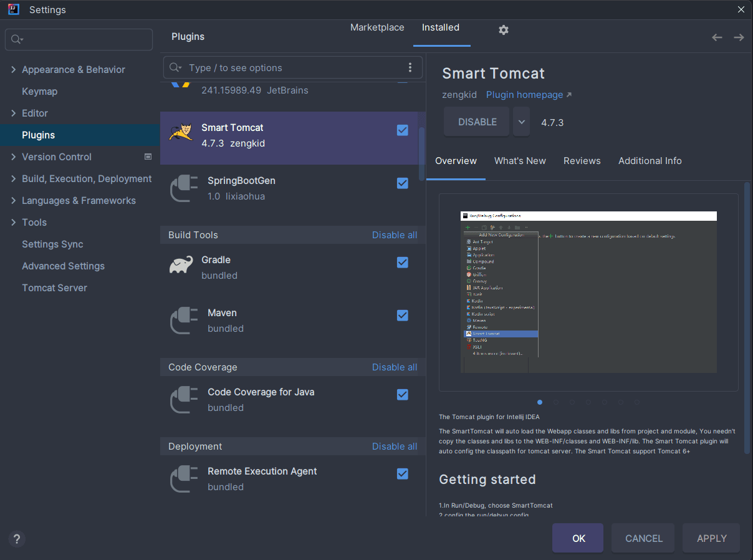Select the Maven plugin name
The width and height of the screenshot is (753, 560).
point(222,313)
